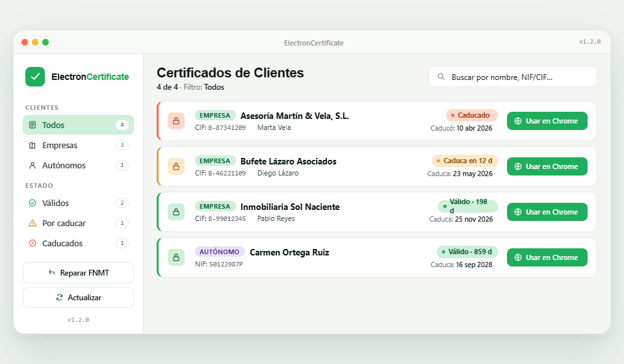Viewport: 624px width, 364px height.
Task: Click the expiry date 25 nov 2026
Action: click(x=474, y=219)
